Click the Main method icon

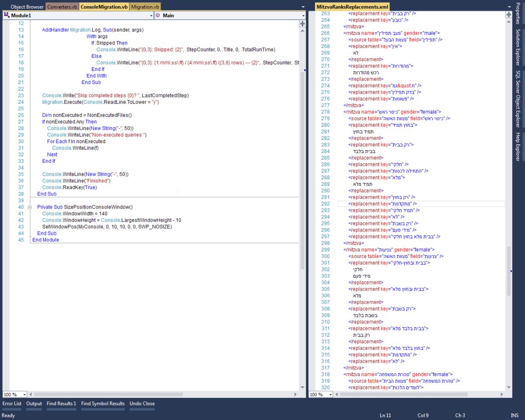[x=158, y=15]
